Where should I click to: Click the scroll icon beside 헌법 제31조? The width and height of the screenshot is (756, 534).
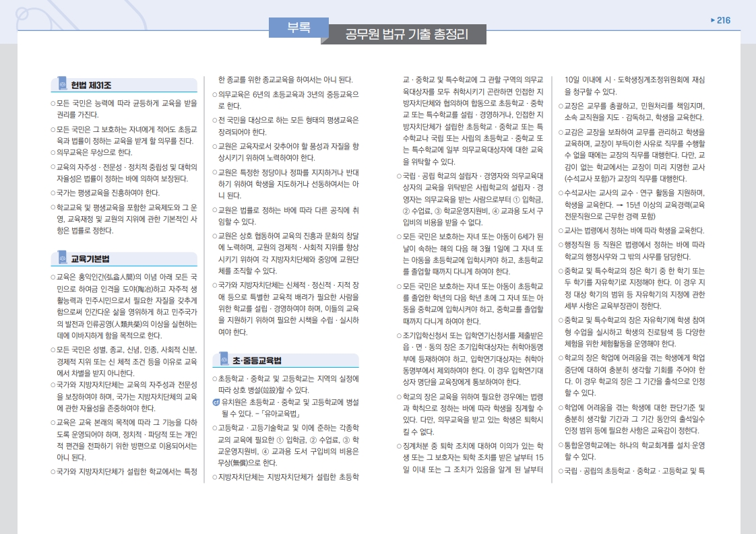[62, 85]
